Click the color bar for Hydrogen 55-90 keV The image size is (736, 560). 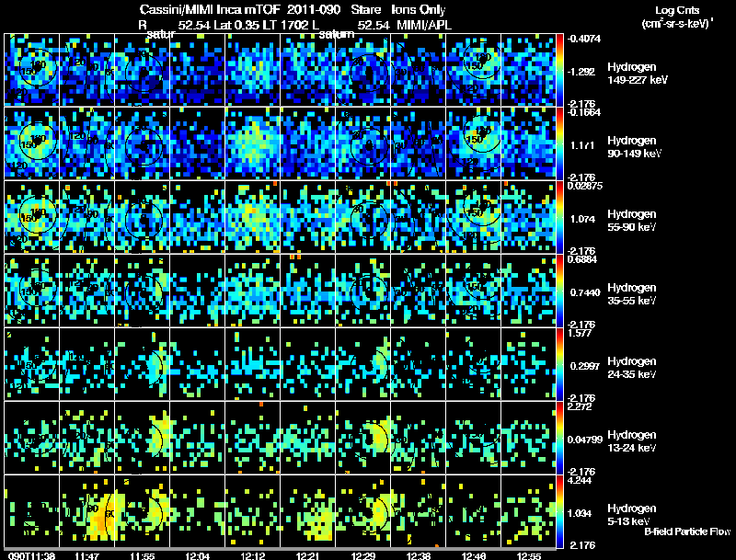coord(559,217)
